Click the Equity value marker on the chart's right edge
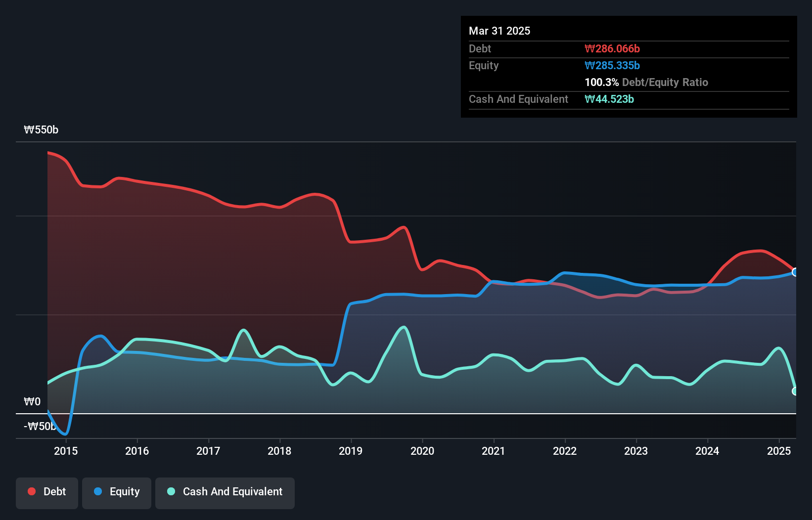The image size is (812, 520). 795,272
